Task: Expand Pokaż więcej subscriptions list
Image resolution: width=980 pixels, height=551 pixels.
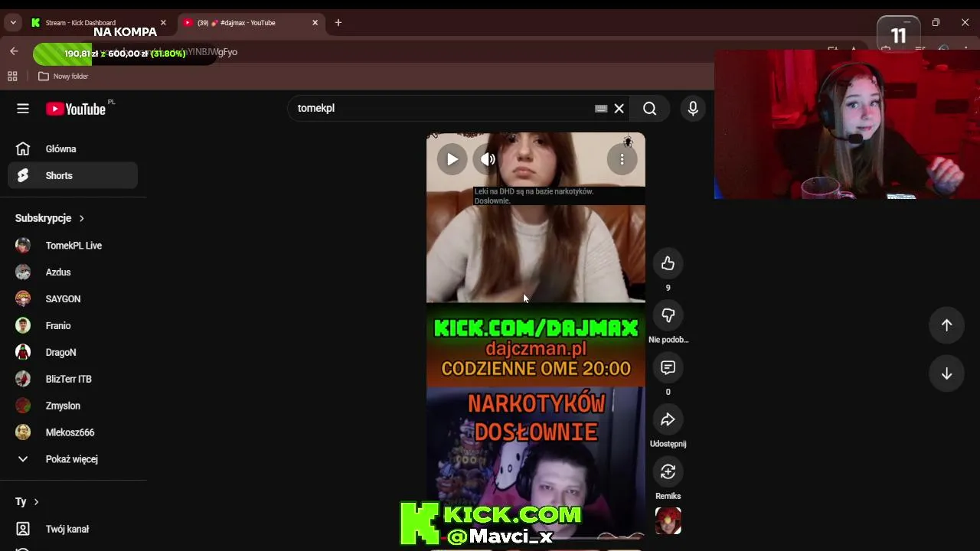Action: (x=73, y=459)
